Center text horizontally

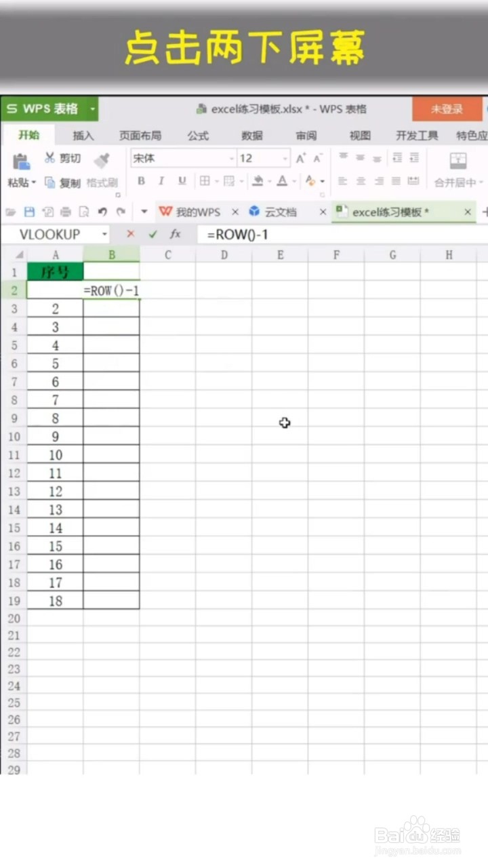tap(361, 181)
